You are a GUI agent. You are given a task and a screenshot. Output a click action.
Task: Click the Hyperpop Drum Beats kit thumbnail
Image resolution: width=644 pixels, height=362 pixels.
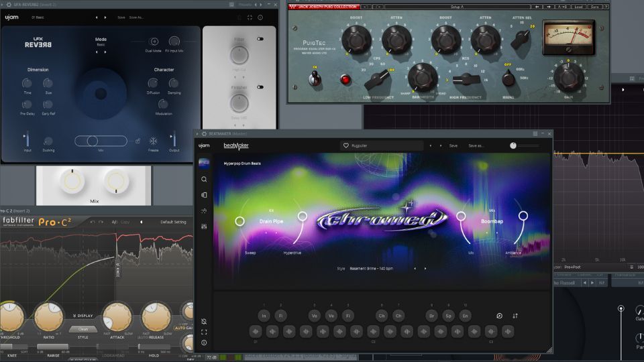(204, 164)
